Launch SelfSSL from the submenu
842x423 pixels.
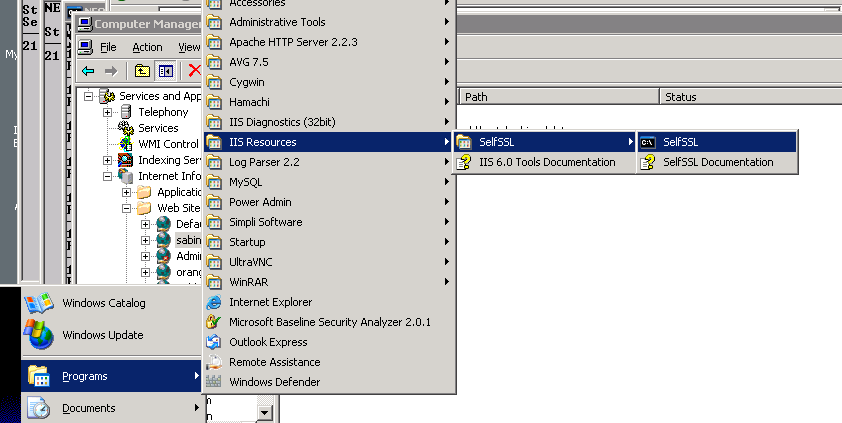point(680,142)
